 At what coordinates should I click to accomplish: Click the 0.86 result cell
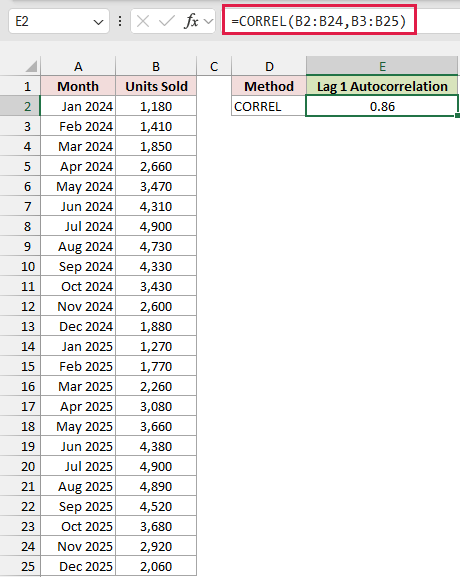click(382, 106)
